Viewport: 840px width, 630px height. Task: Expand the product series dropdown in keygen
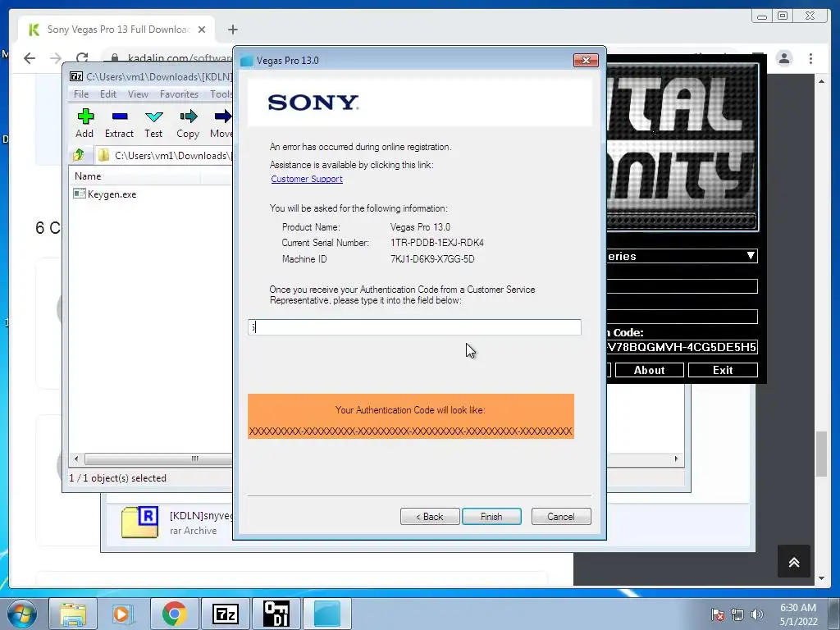tap(751, 256)
